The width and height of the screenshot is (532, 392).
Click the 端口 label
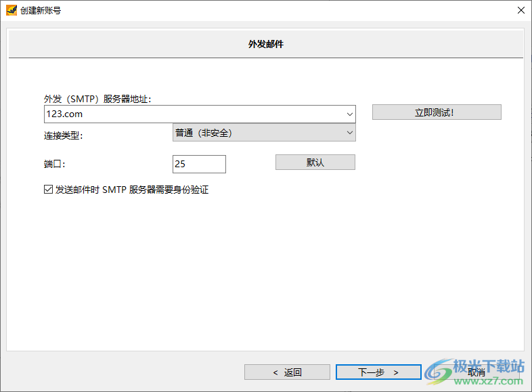54,164
